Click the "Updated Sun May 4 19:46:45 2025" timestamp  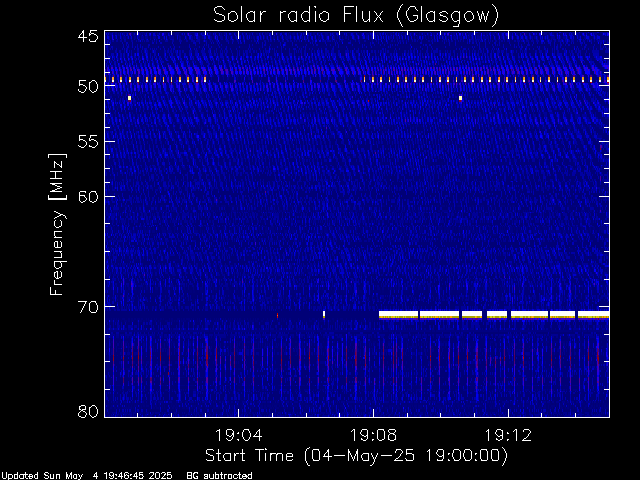coord(87,476)
